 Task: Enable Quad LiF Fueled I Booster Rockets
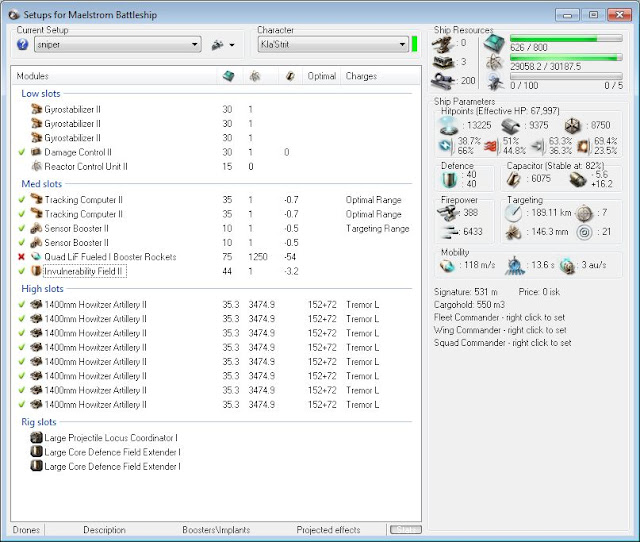click(x=22, y=257)
